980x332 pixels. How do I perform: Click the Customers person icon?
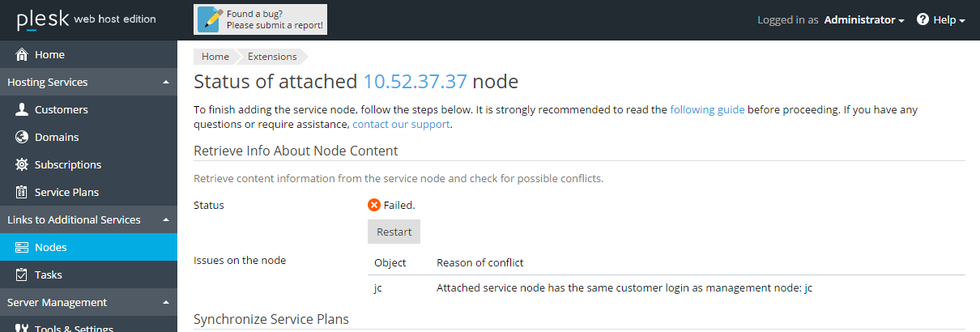pyautogui.click(x=22, y=110)
